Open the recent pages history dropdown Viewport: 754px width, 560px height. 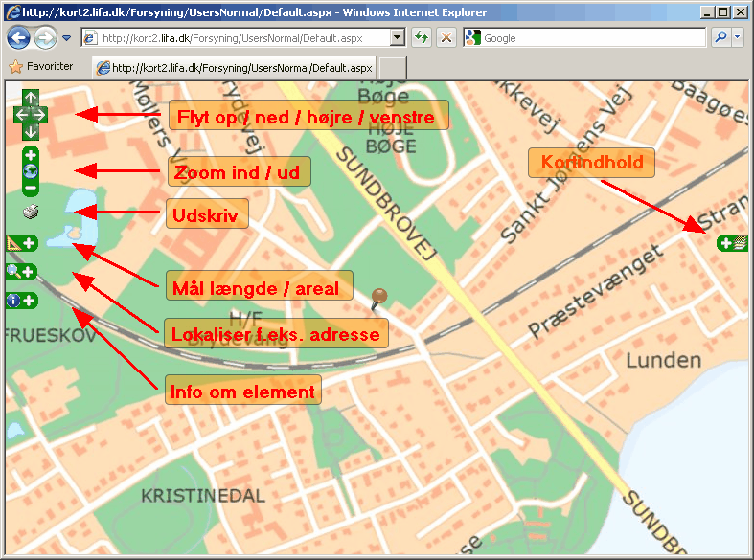[67, 38]
